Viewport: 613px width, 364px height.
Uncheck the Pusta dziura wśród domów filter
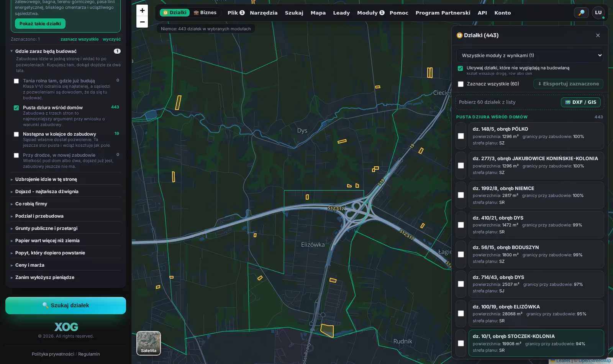pyautogui.click(x=16, y=108)
